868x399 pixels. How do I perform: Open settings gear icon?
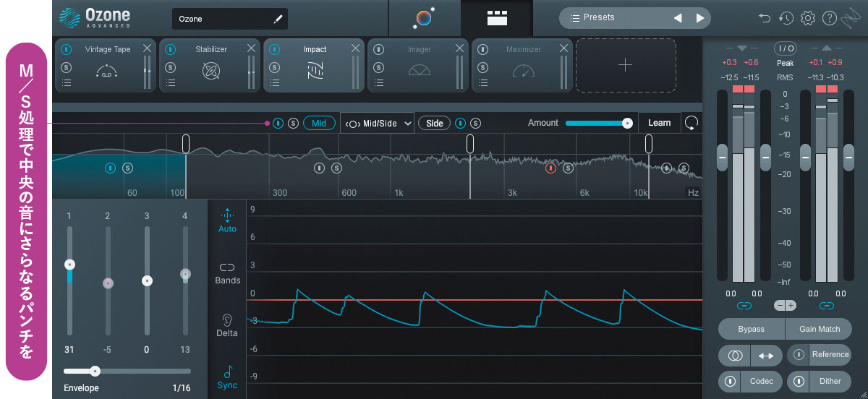[808, 18]
